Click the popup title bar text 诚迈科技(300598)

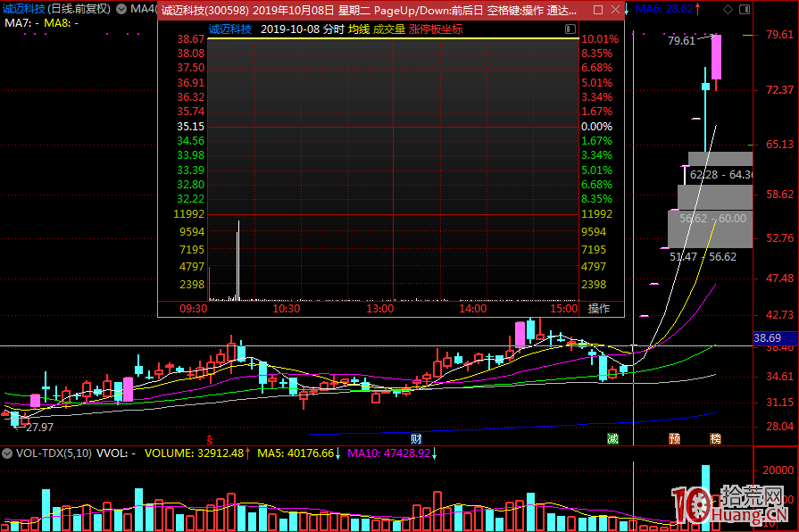tap(204, 10)
